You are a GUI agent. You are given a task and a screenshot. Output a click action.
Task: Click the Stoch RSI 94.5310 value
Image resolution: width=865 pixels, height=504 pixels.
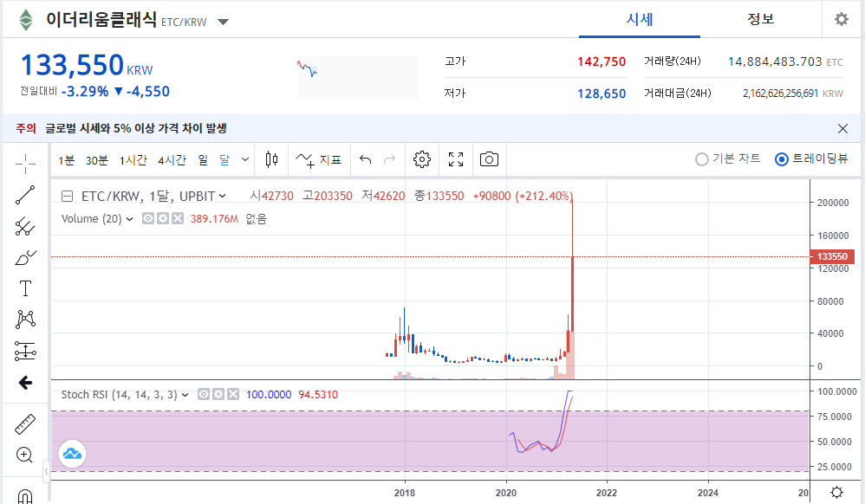[x=318, y=394]
